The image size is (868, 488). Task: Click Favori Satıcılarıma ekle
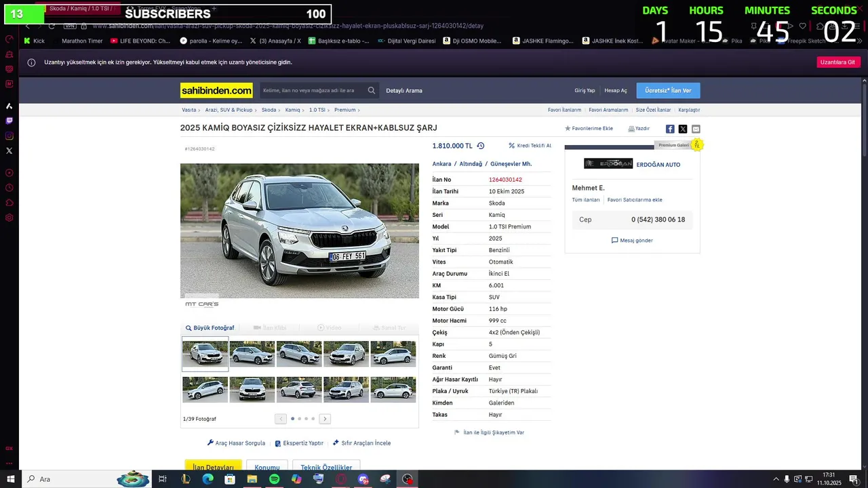pyautogui.click(x=635, y=200)
